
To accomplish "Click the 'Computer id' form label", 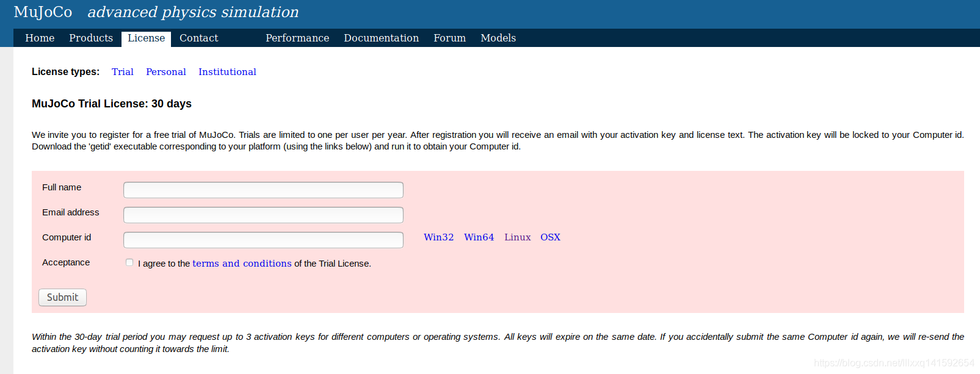I will (x=67, y=237).
